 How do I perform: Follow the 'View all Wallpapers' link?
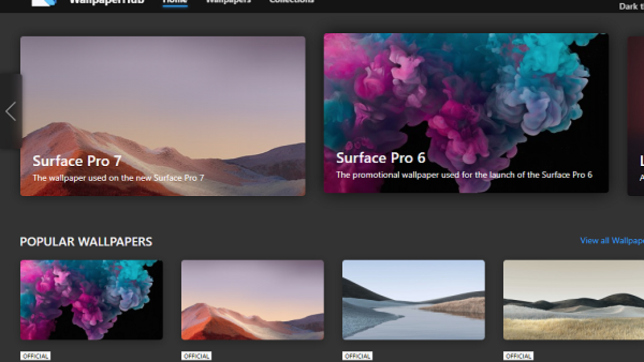click(612, 240)
